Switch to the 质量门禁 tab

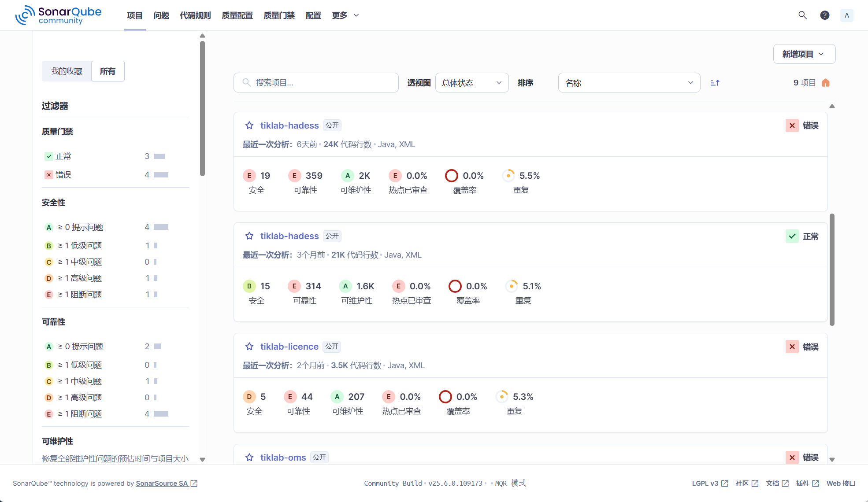(x=278, y=15)
